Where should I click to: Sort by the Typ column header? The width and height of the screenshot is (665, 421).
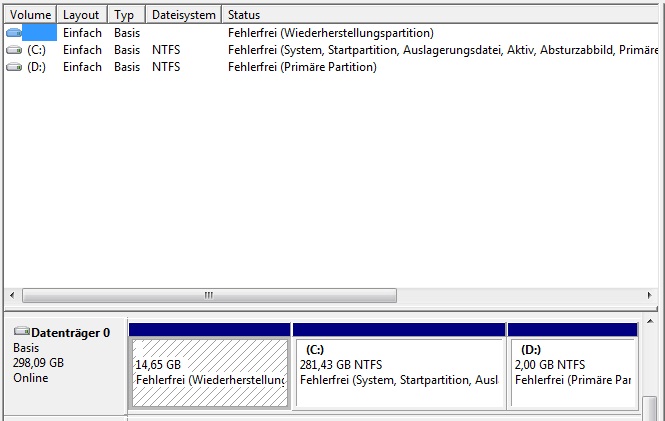tap(126, 15)
